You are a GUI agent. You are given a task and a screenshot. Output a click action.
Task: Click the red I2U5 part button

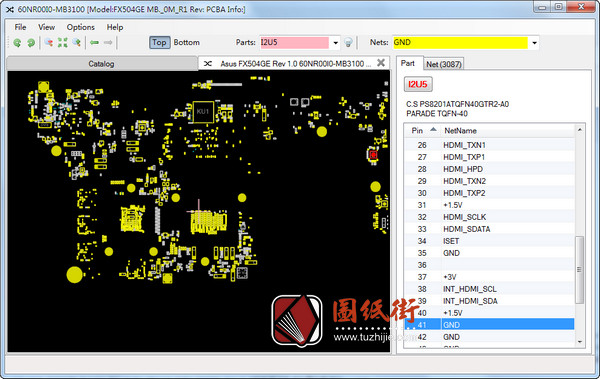coord(418,84)
